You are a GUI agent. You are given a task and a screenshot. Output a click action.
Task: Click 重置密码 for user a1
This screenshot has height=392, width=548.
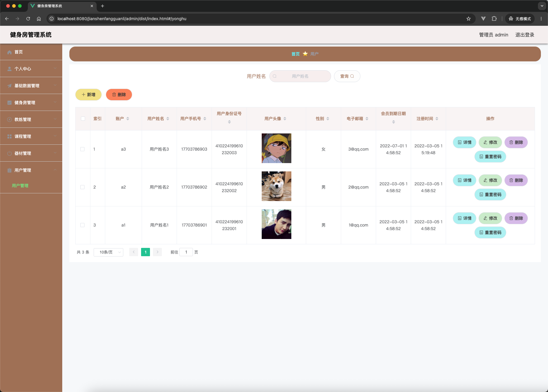[490, 232]
